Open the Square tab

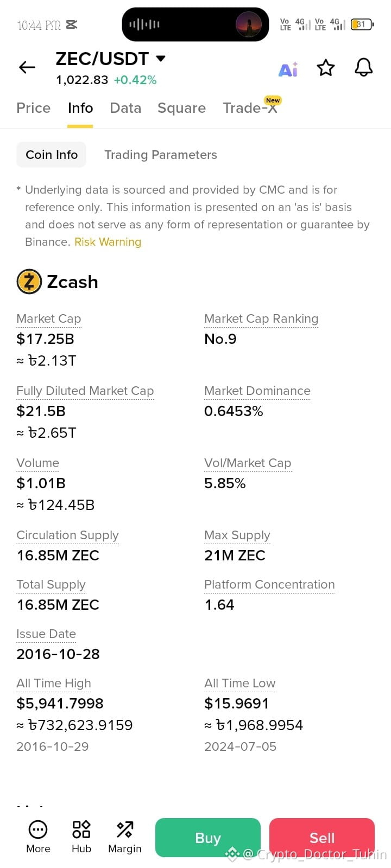tap(181, 108)
